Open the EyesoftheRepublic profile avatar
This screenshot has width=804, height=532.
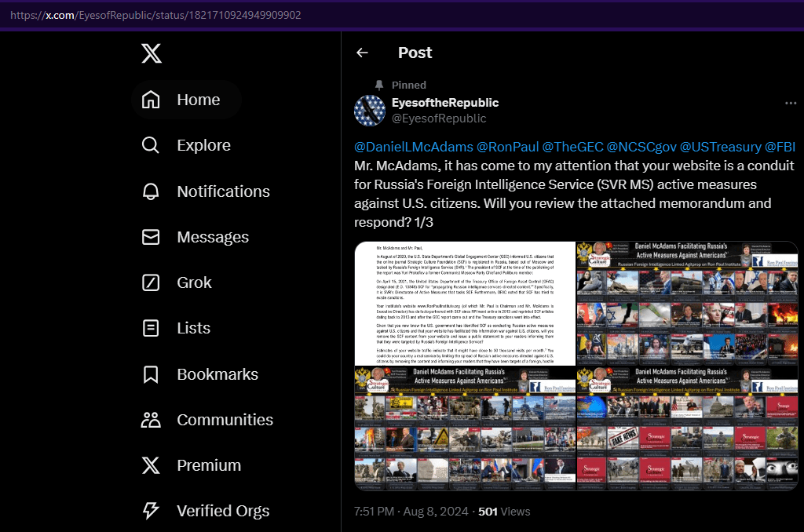tap(370, 111)
